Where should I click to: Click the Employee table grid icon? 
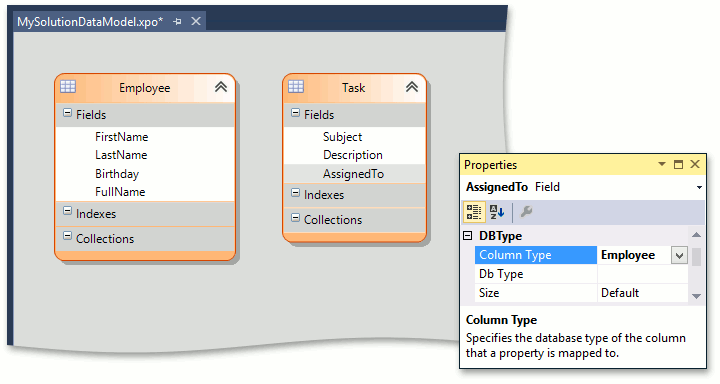coord(68,86)
